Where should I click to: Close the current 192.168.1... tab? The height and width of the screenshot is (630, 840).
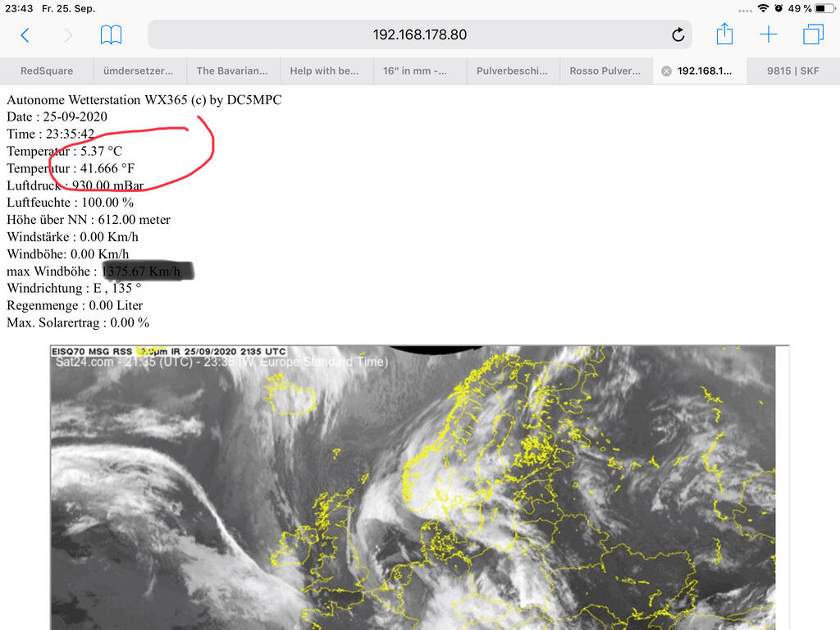point(666,71)
